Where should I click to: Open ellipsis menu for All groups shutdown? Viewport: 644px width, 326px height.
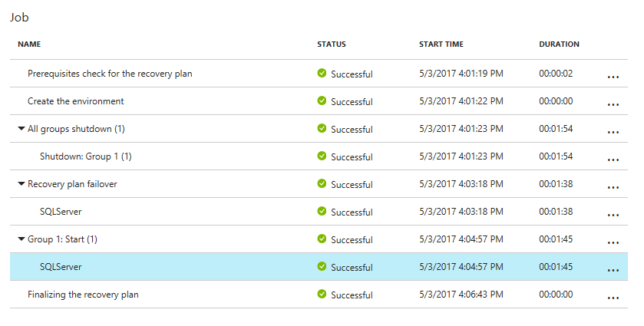tap(613, 132)
